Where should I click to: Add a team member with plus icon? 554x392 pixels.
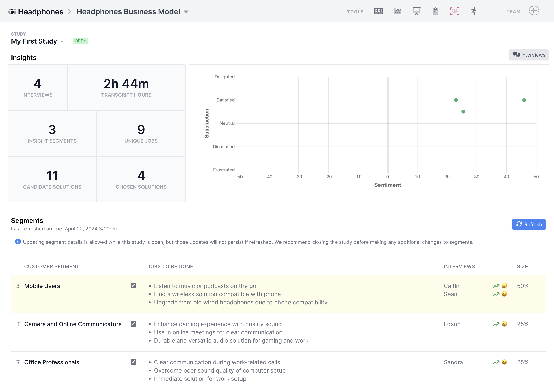pos(533,11)
